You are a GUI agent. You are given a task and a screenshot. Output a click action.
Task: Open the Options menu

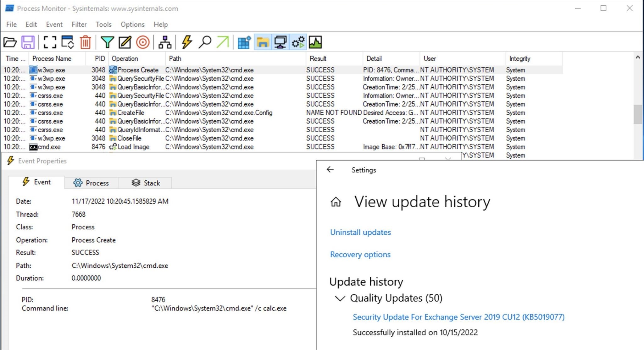click(132, 25)
